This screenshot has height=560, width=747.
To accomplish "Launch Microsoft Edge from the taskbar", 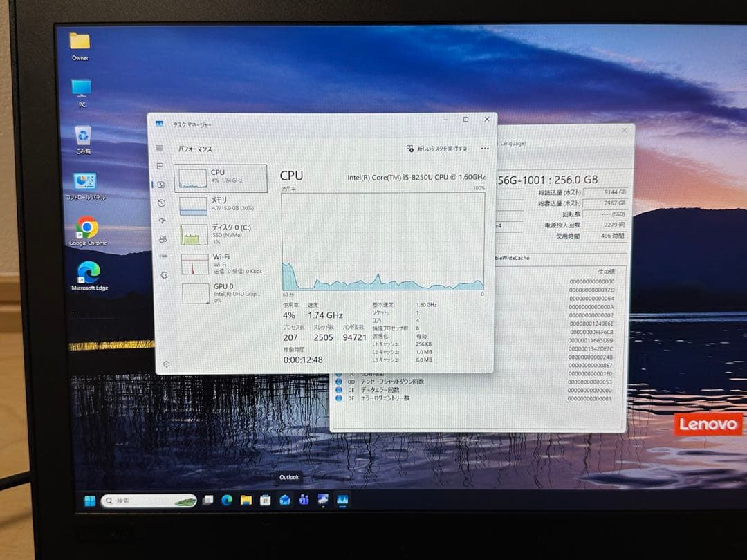I will click(227, 500).
